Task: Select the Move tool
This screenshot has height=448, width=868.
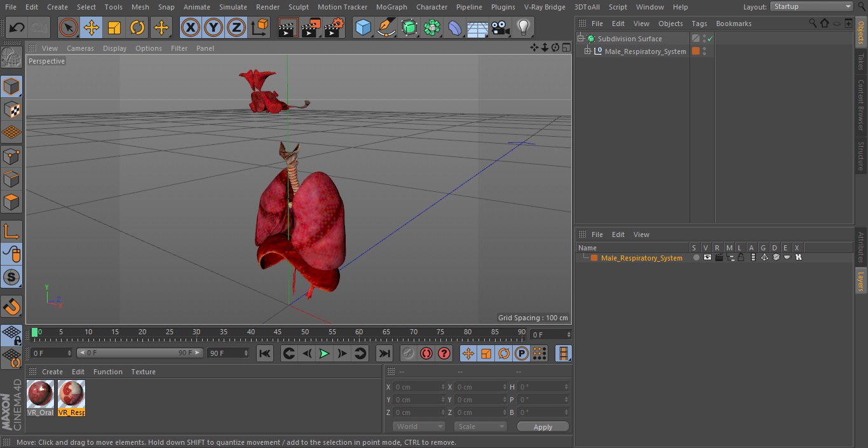Action: 92,27
